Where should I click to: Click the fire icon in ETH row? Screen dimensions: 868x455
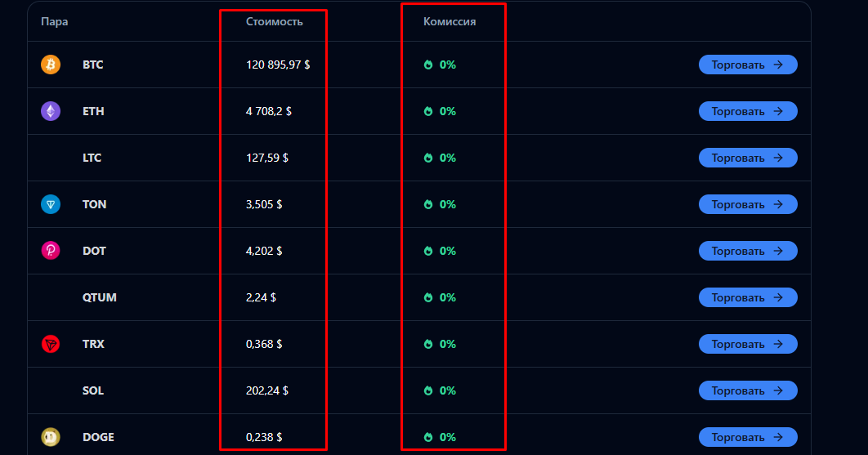pos(428,111)
